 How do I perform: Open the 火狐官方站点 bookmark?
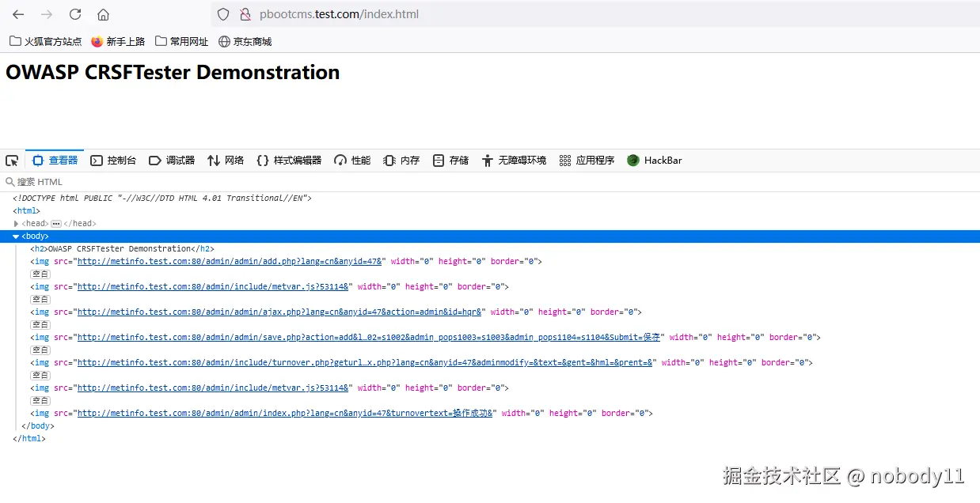46,41
